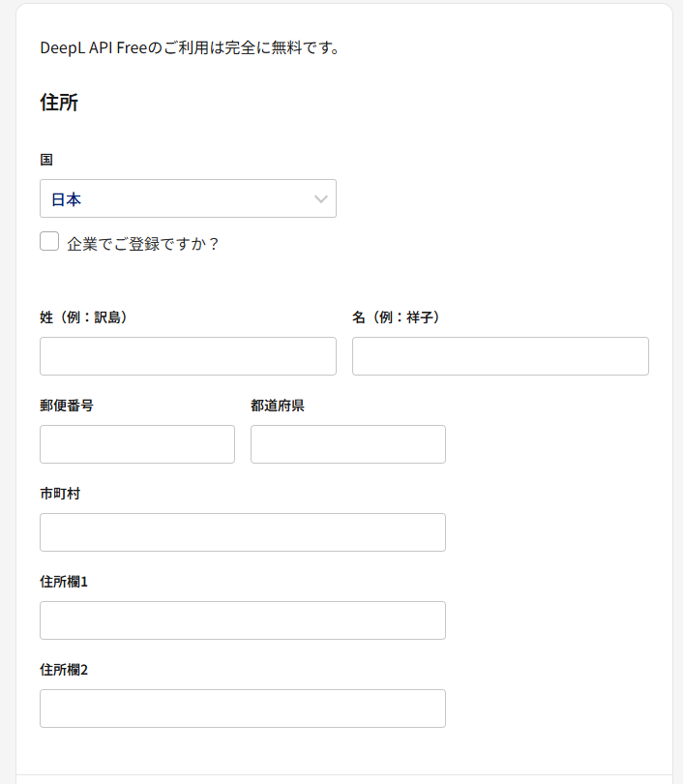Click the 市町村 city input field

pyautogui.click(x=243, y=532)
